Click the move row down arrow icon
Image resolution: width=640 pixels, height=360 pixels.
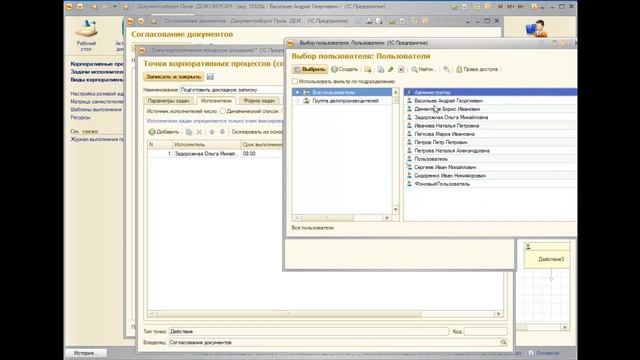[222, 132]
